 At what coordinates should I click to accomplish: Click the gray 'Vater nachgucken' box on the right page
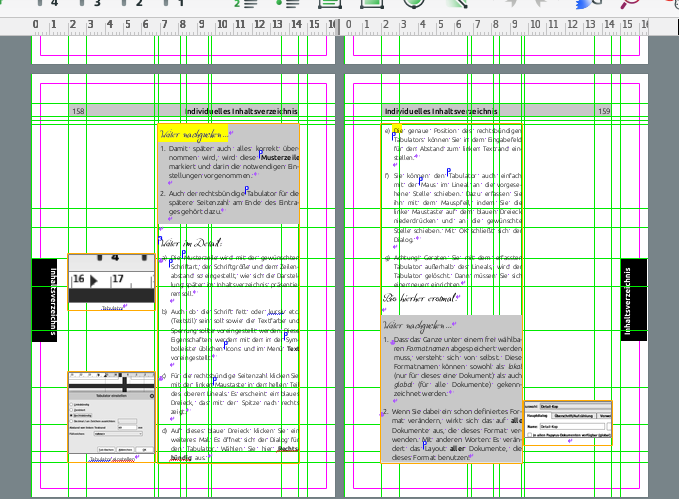450,390
